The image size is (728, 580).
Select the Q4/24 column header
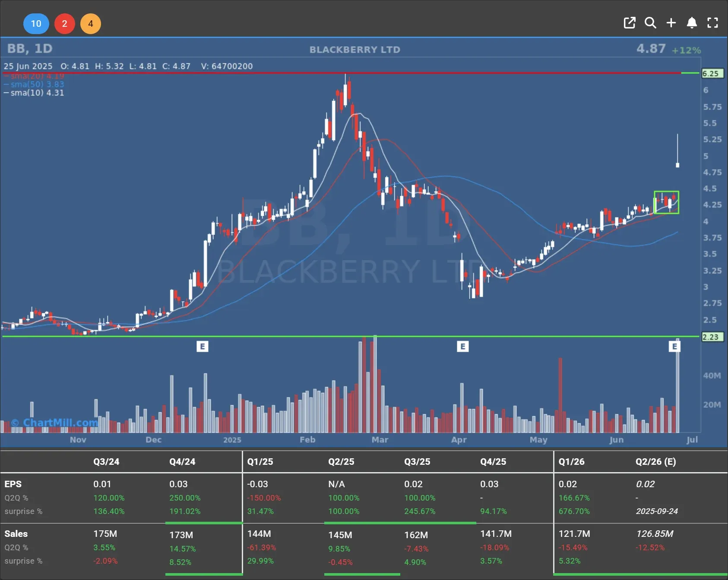point(182,462)
